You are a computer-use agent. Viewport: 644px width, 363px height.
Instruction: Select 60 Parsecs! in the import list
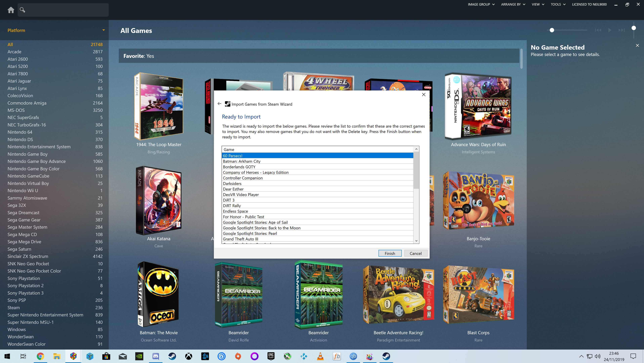pos(318,156)
